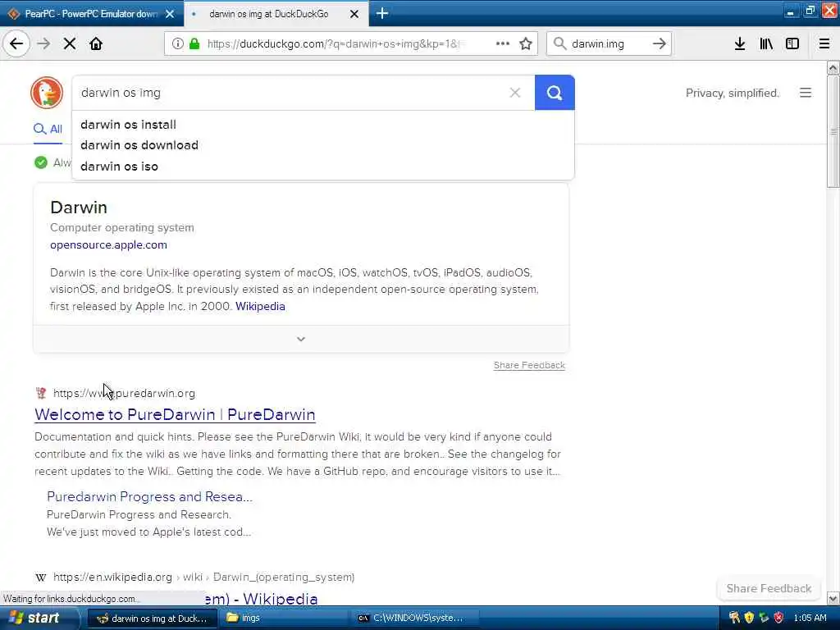Click the magnifier icon in Firefox search box

559,43
